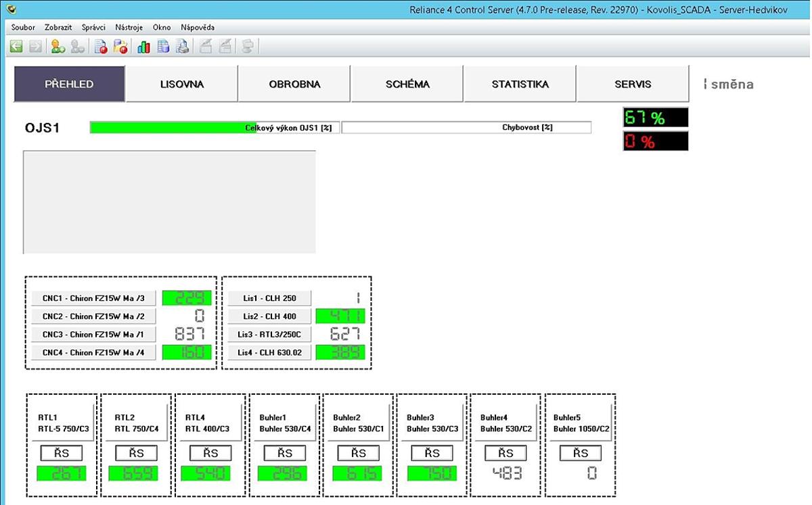Viewport: 812px width, 505px height.
Task: Click the user log-on icon in toolbar
Action: 58,47
